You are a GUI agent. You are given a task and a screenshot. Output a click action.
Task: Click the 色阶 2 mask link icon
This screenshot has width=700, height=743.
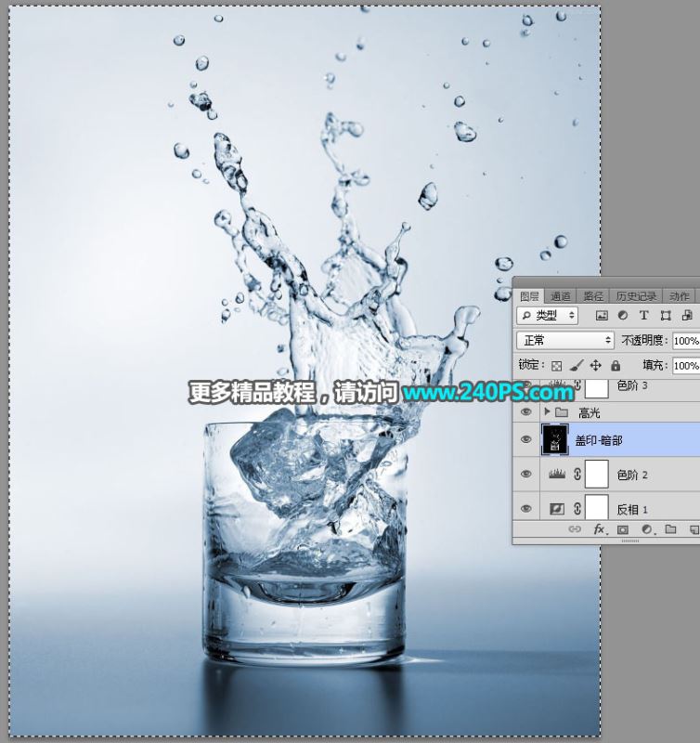click(x=577, y=474)
